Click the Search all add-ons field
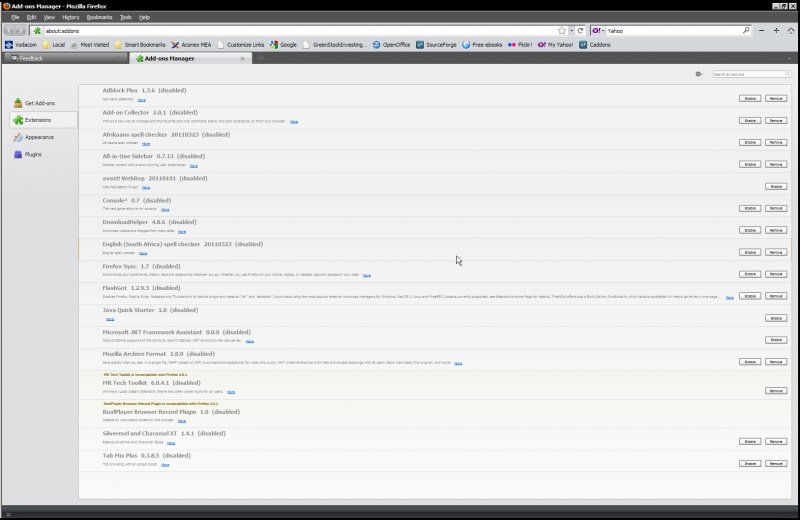The height and width of the screenshot is (520, 800). 752,75
